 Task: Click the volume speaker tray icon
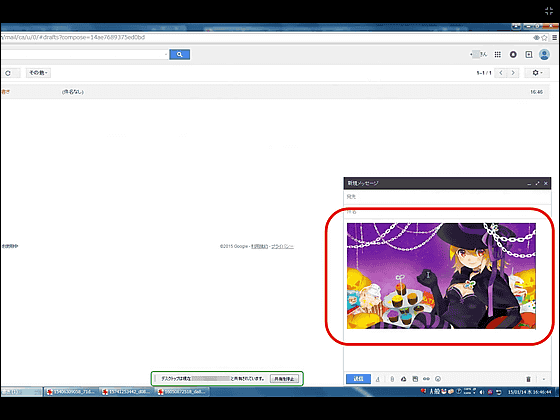tap(482, 392)
